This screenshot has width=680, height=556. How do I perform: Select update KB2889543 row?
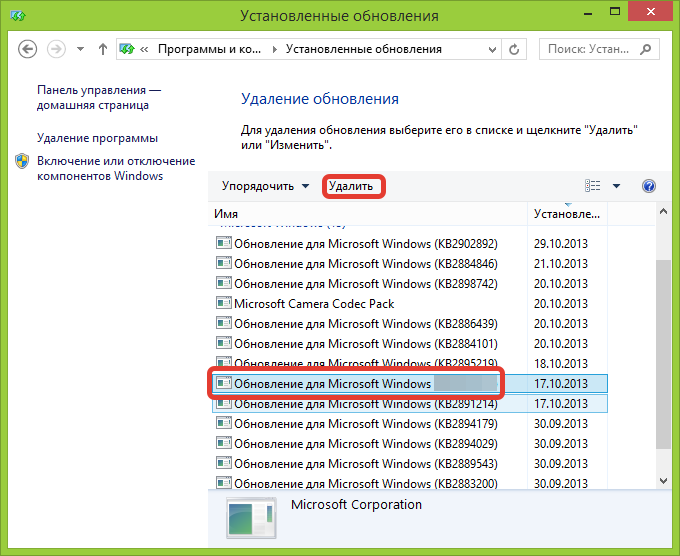click(x=410, y=464)
